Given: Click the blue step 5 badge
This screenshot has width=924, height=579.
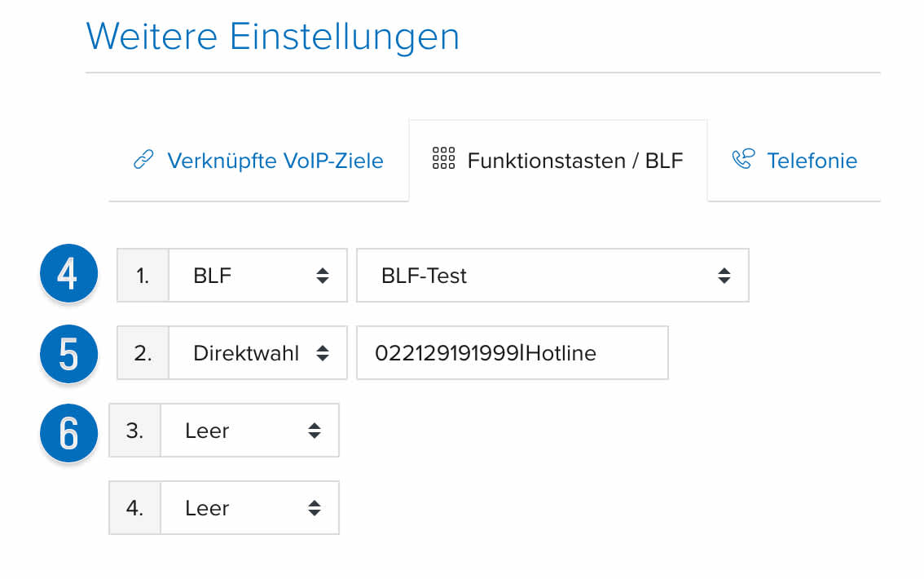Looking at the screenshot, I should click(x=68, y=354).
